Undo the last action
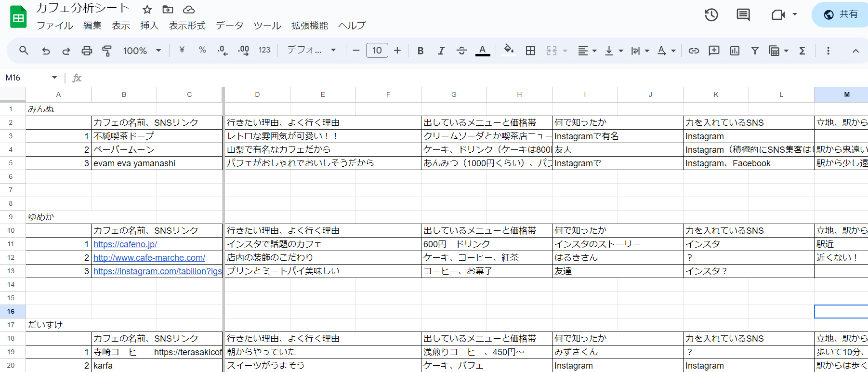This screenshot has width=868, height=372. pos(46,51)
